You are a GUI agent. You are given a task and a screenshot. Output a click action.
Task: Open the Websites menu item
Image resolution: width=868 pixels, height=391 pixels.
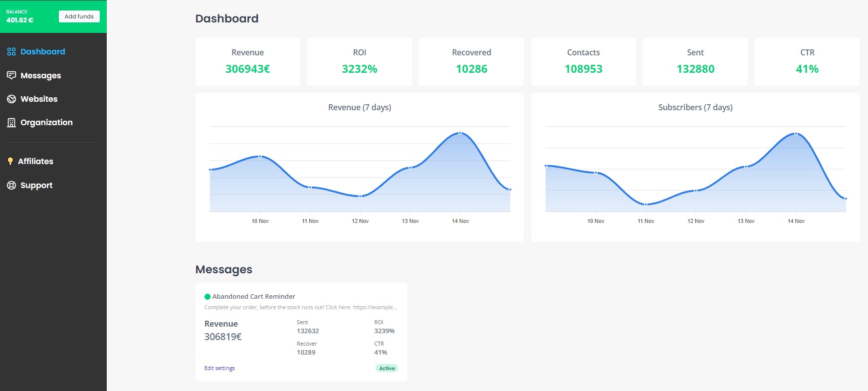32,99
